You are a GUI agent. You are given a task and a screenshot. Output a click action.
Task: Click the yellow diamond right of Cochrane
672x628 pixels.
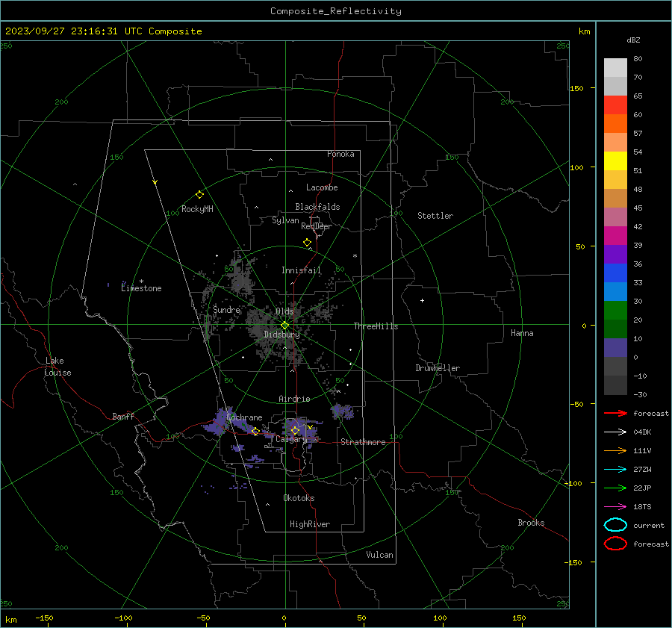tap(255, 431)
